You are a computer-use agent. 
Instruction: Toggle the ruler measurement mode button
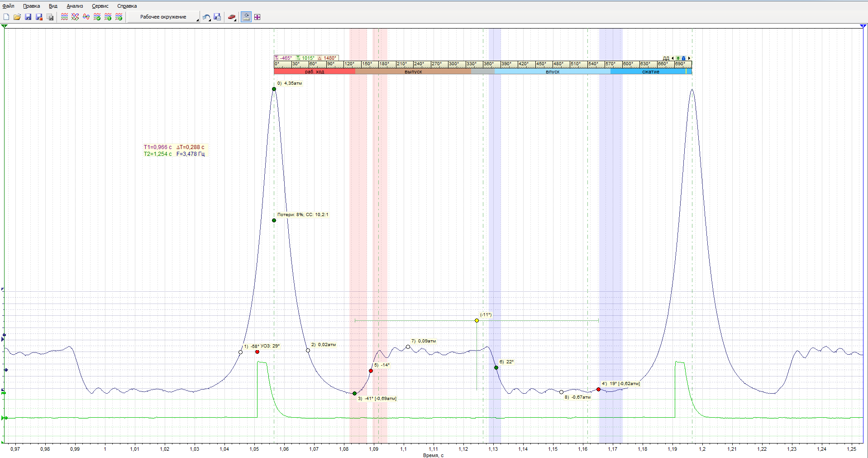tap(246, 17)
